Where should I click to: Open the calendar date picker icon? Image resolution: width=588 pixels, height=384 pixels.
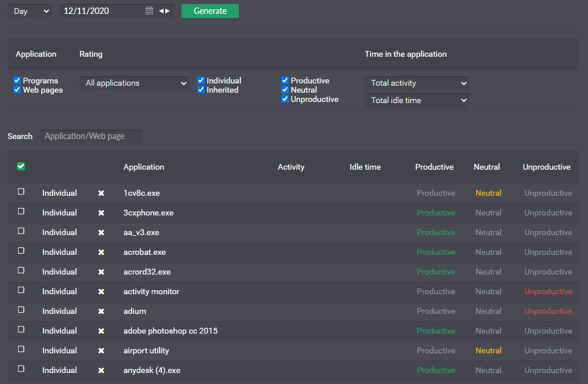pos(149,11)
